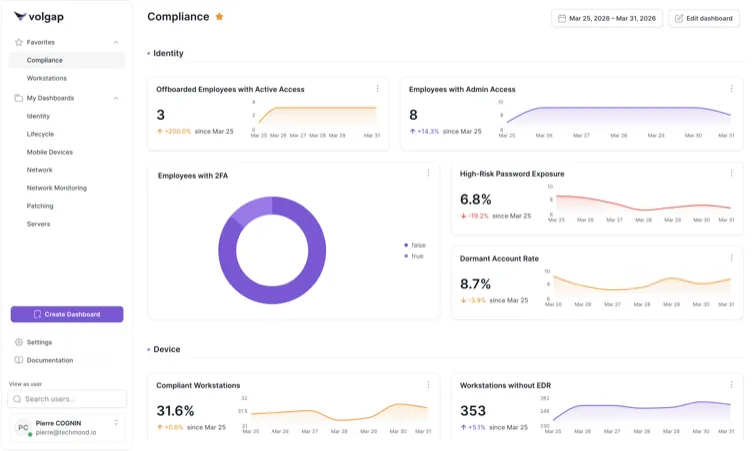This screenshot has width=756, height=451.
Task: Click the Edit dashboard button
Action: click(706, 18)
